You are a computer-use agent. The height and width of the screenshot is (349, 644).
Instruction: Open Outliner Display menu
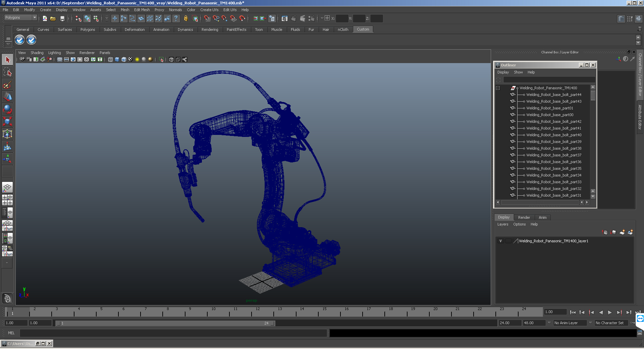point(503,72)
